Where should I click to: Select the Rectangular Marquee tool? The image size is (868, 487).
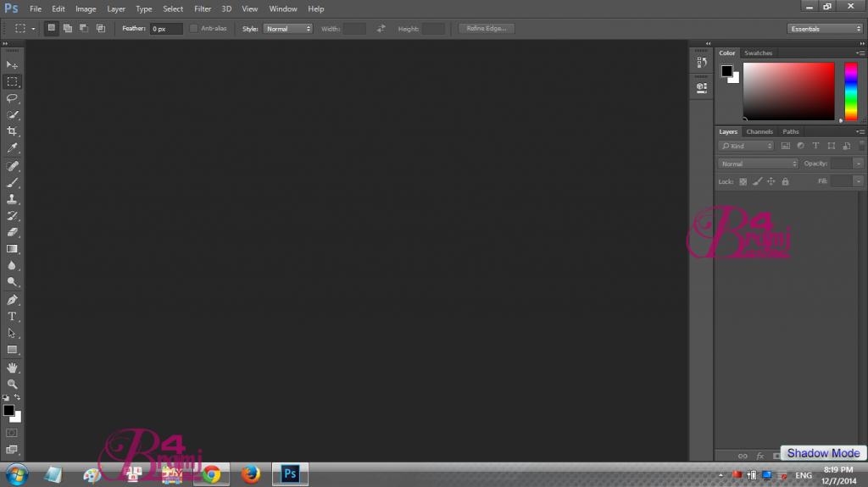[12, 81]
